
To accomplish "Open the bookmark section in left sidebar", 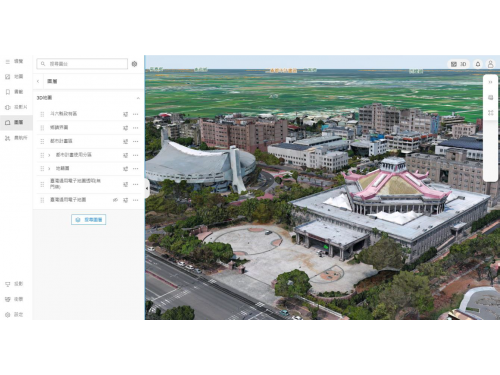I will pos(14,92).
